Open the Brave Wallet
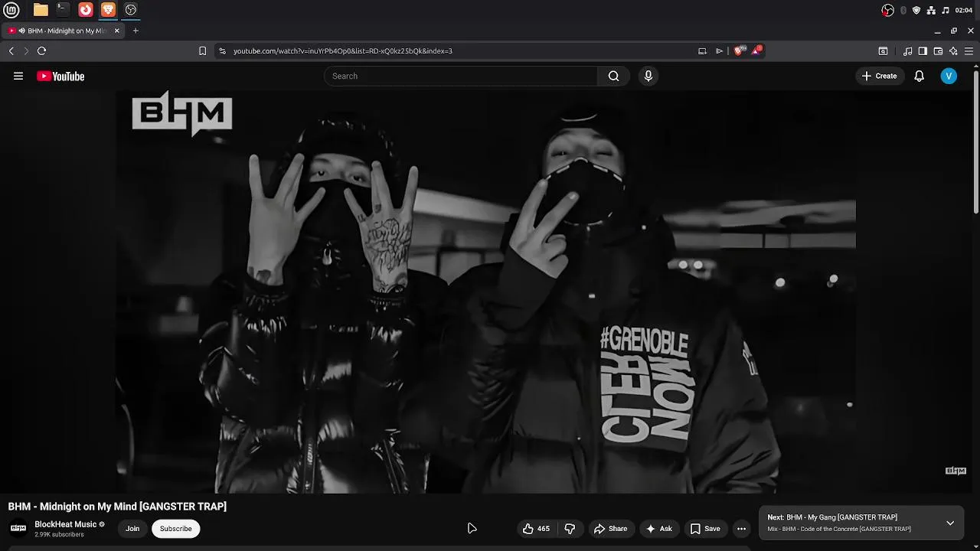The height and width of the screenshot is (551, 980). 938,51
